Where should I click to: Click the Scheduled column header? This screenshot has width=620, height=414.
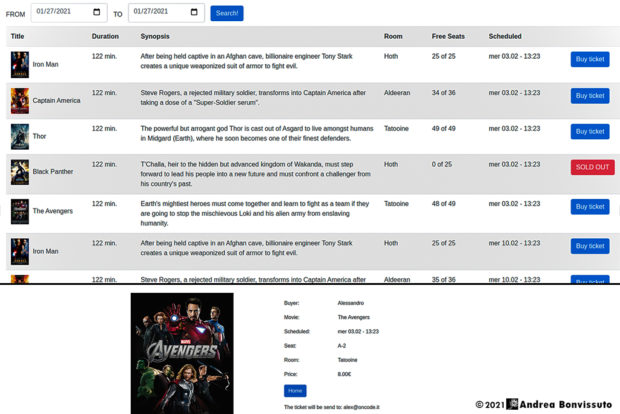pos(505,36)
